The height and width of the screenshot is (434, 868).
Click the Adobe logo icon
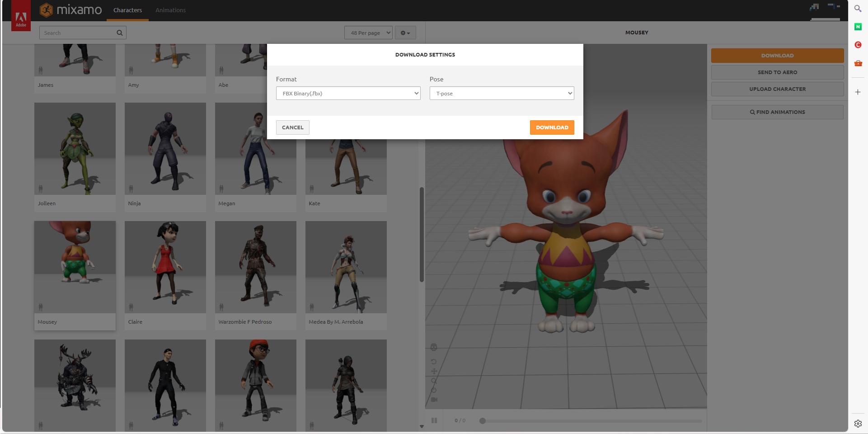(21, 15)
